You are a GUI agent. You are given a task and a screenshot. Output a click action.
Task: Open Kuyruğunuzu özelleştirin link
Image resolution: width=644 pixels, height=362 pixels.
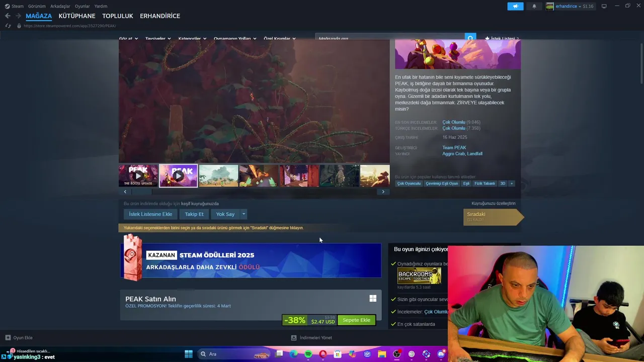click(x=494, y=204)
